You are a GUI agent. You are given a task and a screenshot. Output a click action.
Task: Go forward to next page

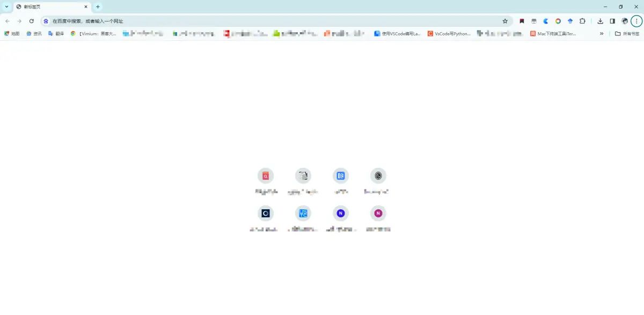(19, 21)
